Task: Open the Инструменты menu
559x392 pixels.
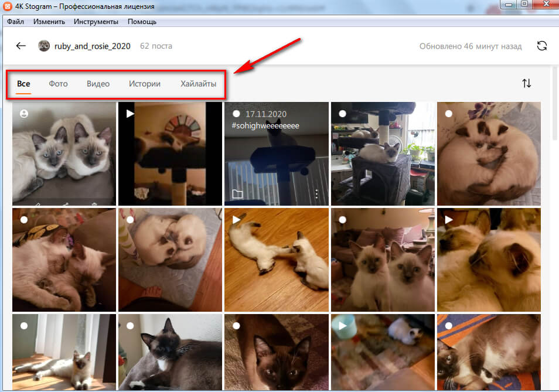Action: point(96,22)
